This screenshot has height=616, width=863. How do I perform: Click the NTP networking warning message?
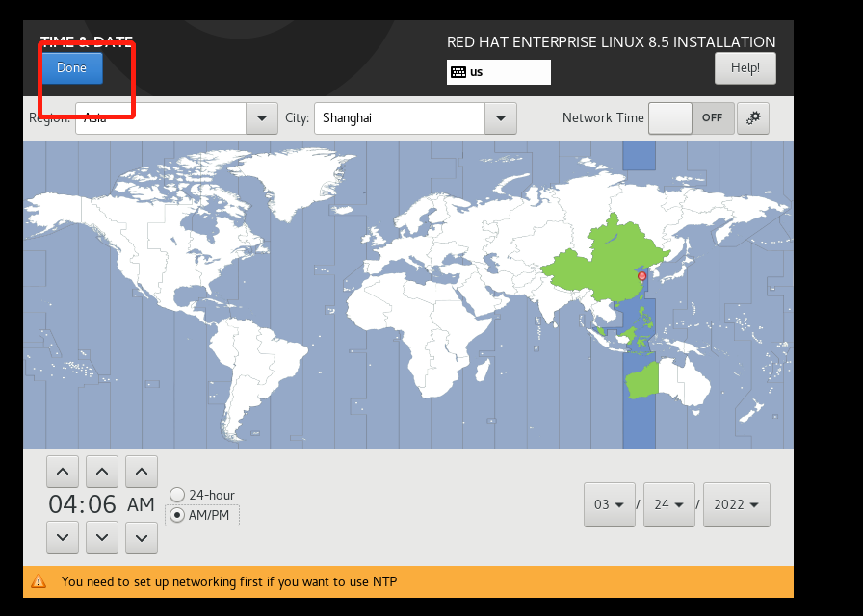pyautogui.click(x=229, y=582)
